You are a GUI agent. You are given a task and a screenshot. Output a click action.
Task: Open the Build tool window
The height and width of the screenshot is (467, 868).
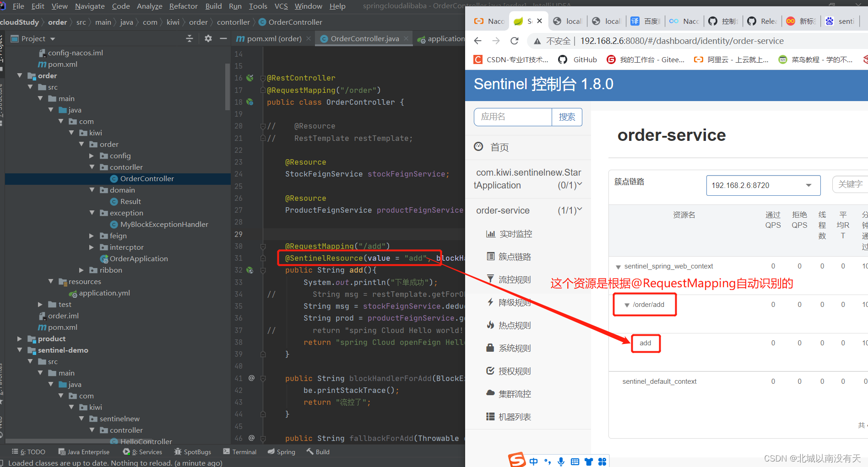point(318,452)
